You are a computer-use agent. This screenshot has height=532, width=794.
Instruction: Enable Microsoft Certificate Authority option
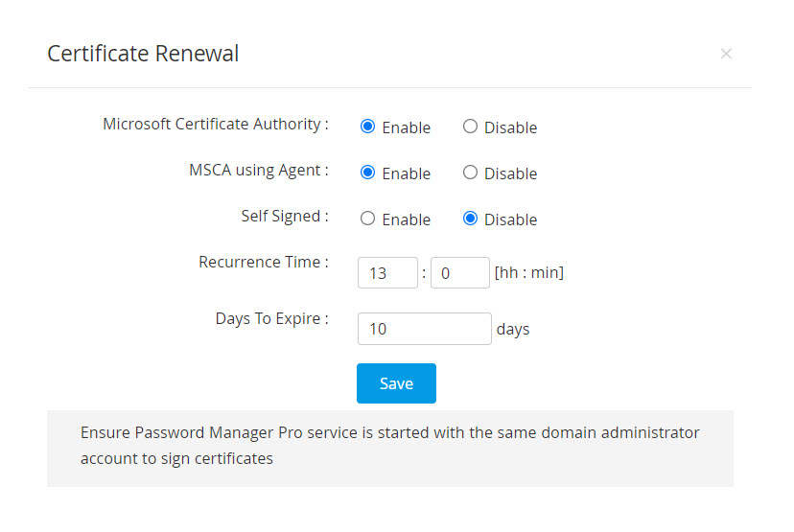[x=367, y=127]
